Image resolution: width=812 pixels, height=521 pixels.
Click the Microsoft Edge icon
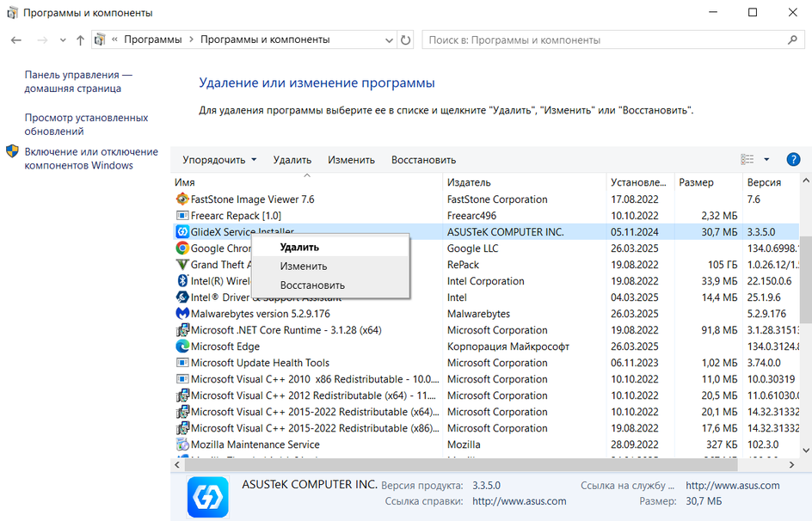[x=182, y=346]
